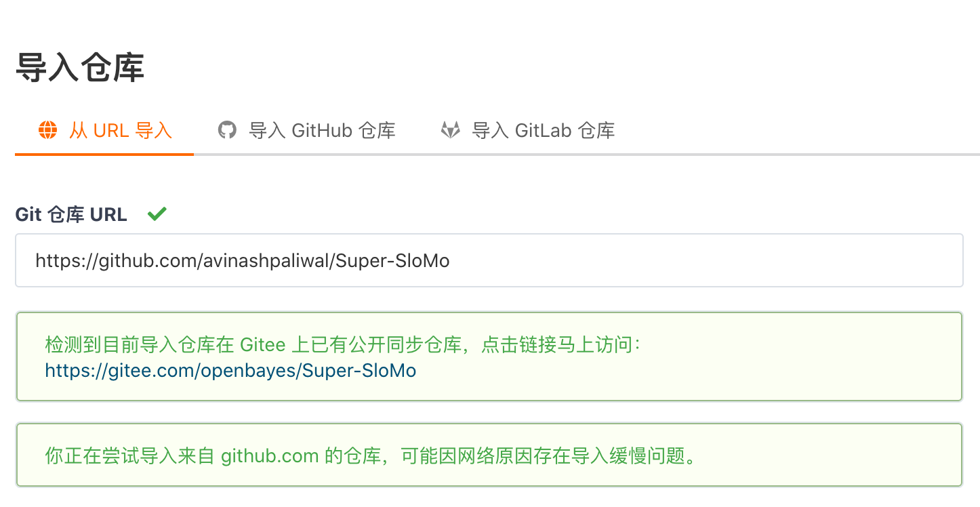Click the globe icon on the URL import tab
Image resolution: width=980 pixels, height=507 pixels.
tap(47, 130)
